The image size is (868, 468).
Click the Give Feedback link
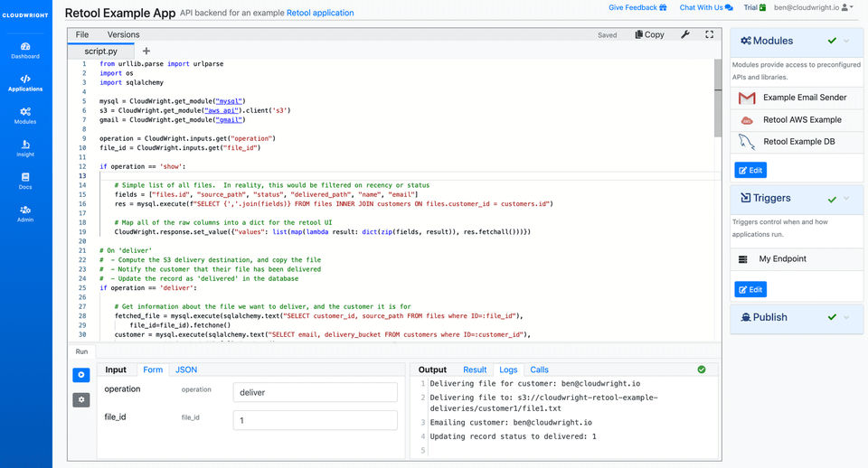637,7
